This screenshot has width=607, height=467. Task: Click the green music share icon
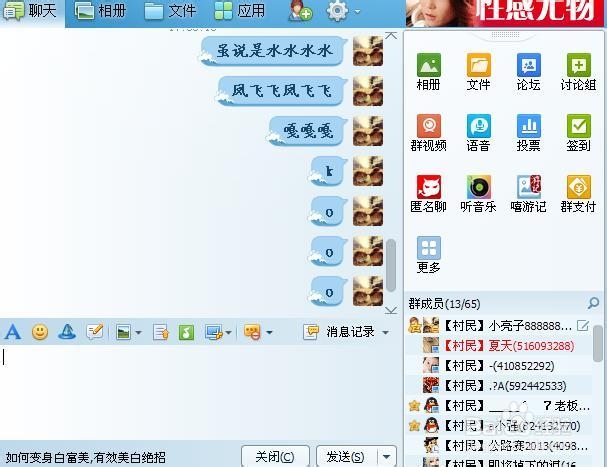(x=186, y=332)
